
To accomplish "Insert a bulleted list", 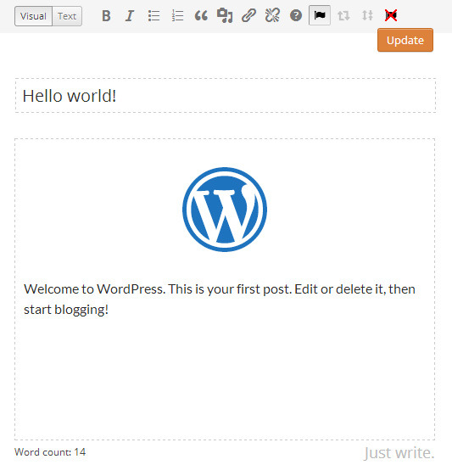I will [x=153, y=16].
